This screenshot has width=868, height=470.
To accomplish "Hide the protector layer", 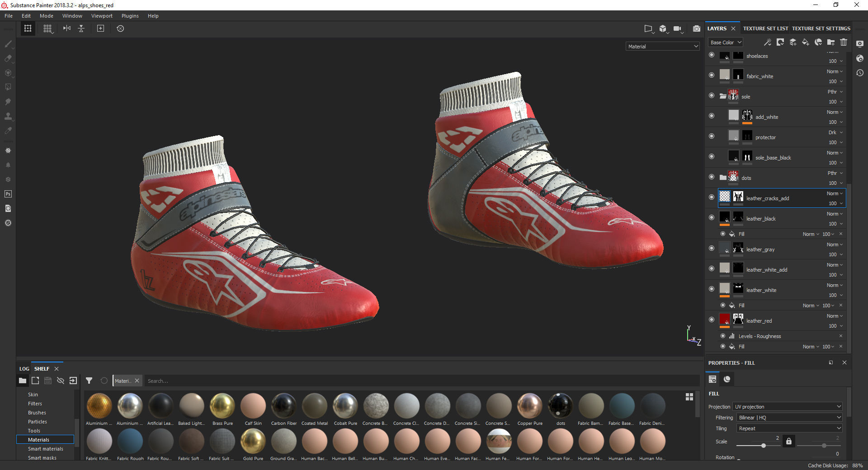I will pyautogui.click(x=712, y=136).
